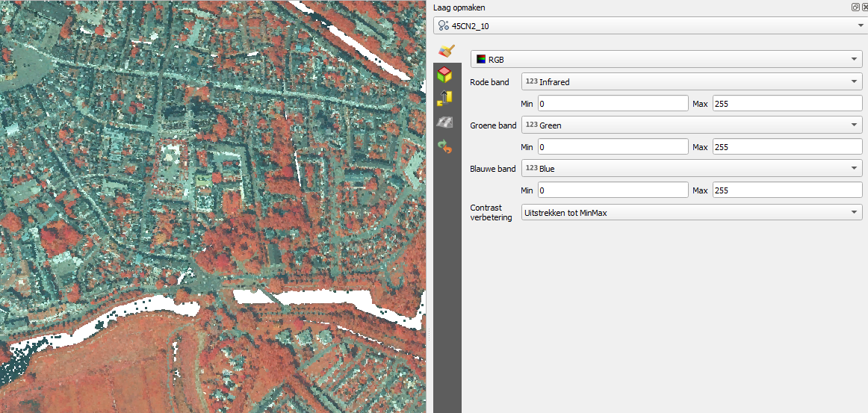The width and height of the screenshot is (868, 413).
Task: Open the 45CN2_10 layer selector dropdown
Action: 648,26
